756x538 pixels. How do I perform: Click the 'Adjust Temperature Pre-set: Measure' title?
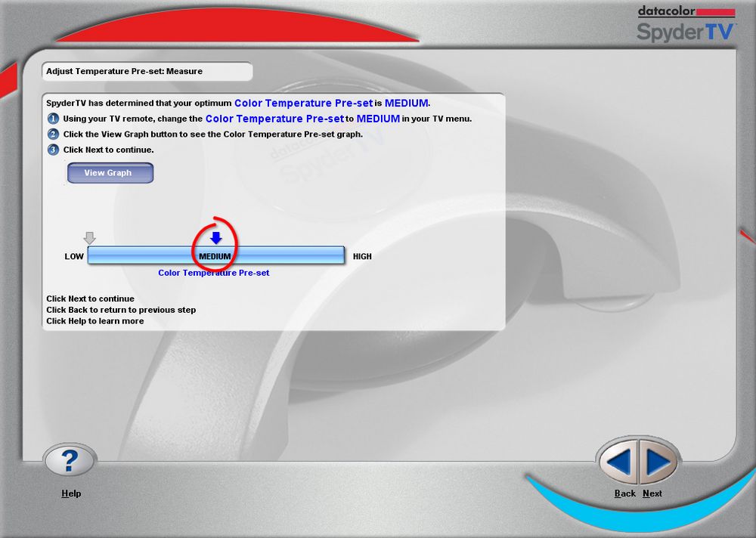125,71
